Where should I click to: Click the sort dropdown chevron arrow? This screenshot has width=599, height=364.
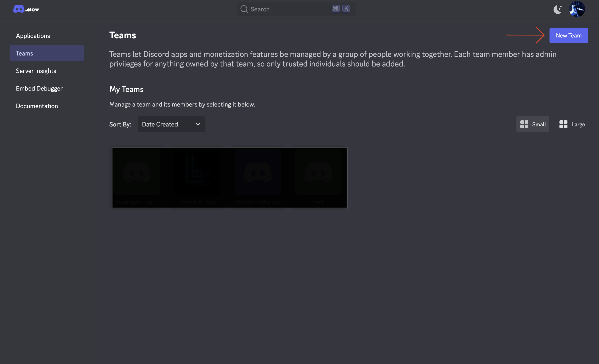(198, 124)
